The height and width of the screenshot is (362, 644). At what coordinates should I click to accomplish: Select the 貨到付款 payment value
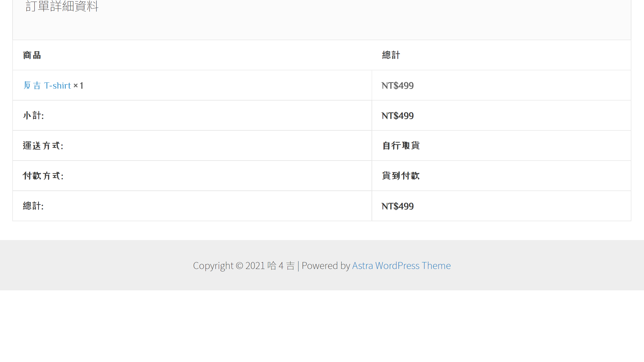coord(401,176)
